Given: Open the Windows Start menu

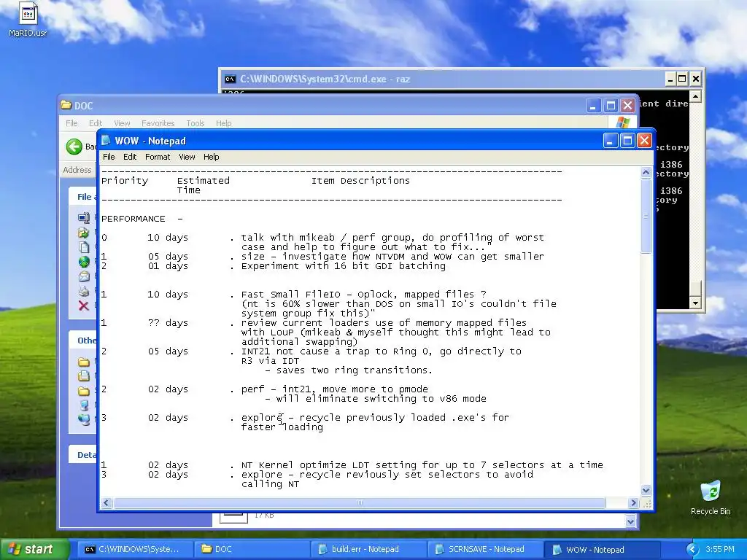Looking at the screenshot, I should (x=35, y=549).
